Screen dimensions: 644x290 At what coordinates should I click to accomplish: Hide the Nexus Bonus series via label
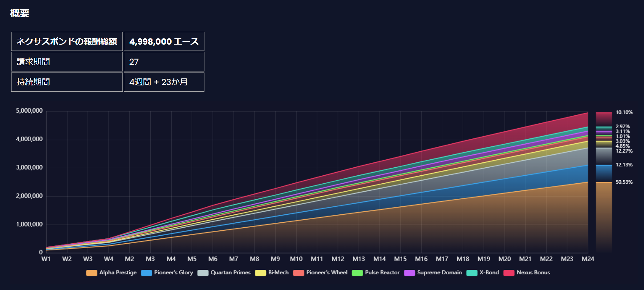(533, 273)
